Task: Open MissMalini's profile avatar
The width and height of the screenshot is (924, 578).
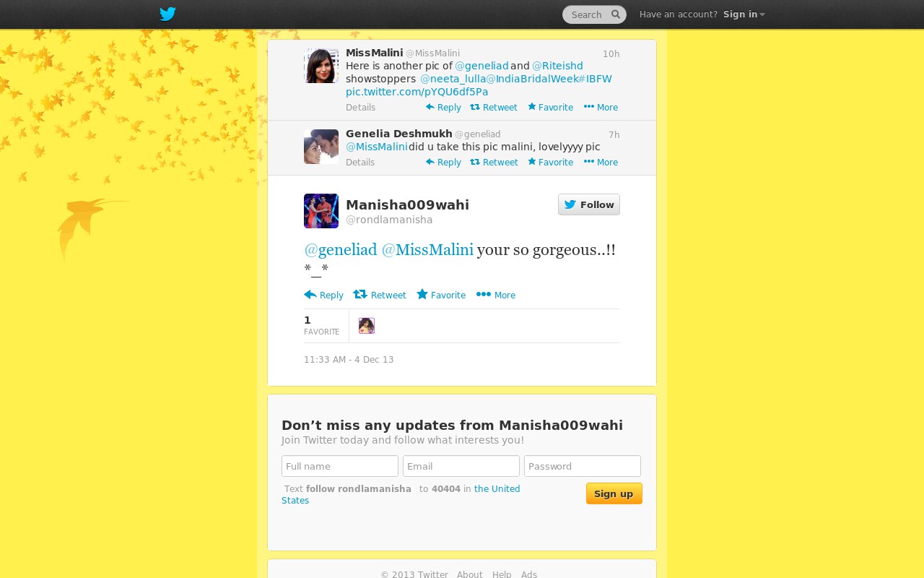Action: click(321, 66)
